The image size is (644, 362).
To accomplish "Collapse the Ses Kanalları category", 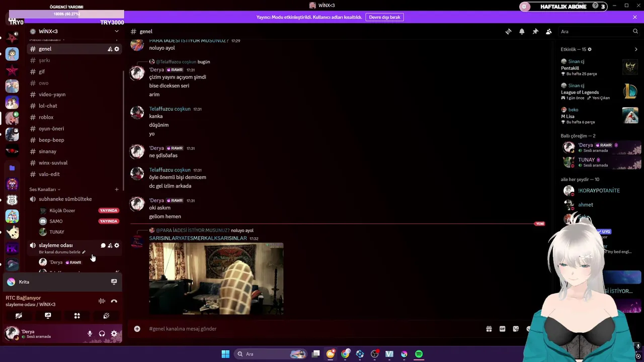I will pos(45,190).
